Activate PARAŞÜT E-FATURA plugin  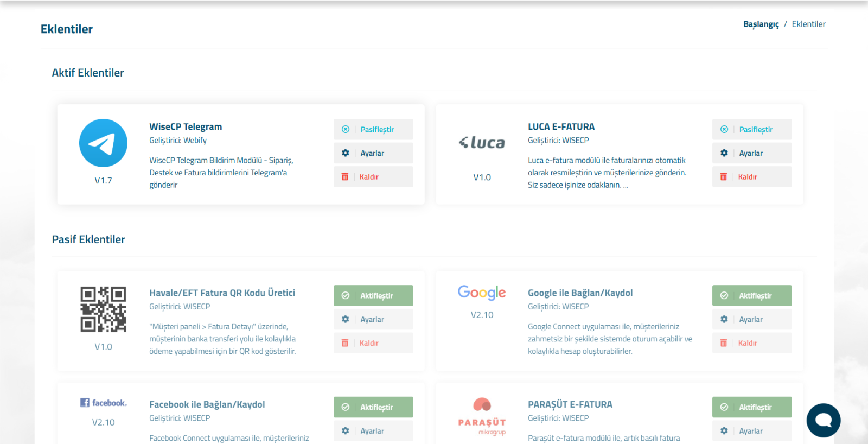752,407
